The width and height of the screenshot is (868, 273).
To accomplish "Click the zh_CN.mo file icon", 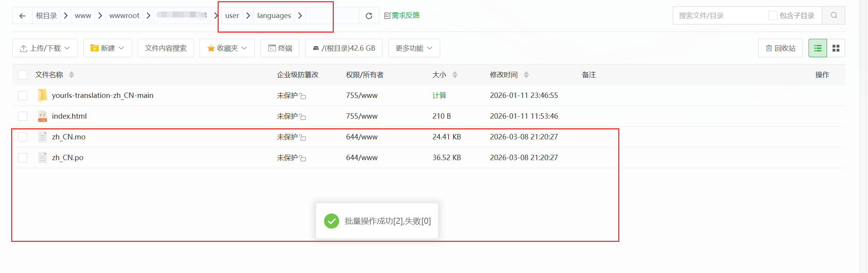I will (x=42, y=137).
